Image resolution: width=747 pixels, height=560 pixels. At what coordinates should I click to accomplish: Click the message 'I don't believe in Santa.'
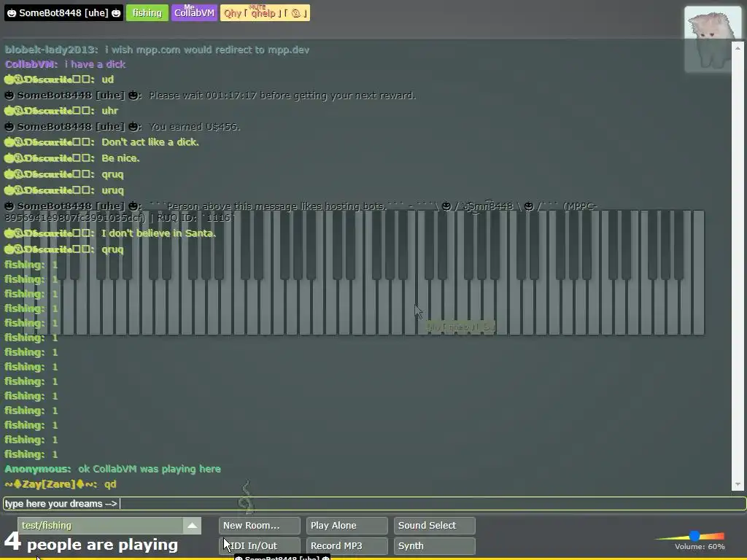(x=158, y=233)
